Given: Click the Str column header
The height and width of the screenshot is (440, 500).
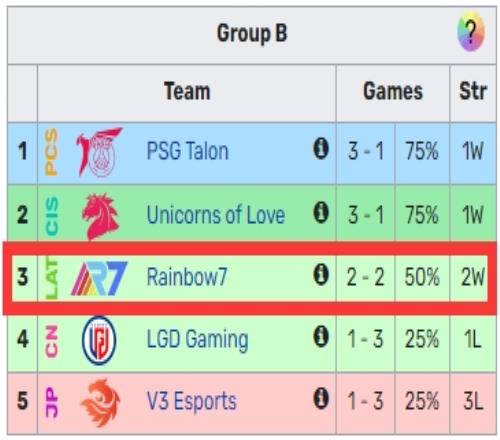Looking at the screenshot, I should [473, 91].
